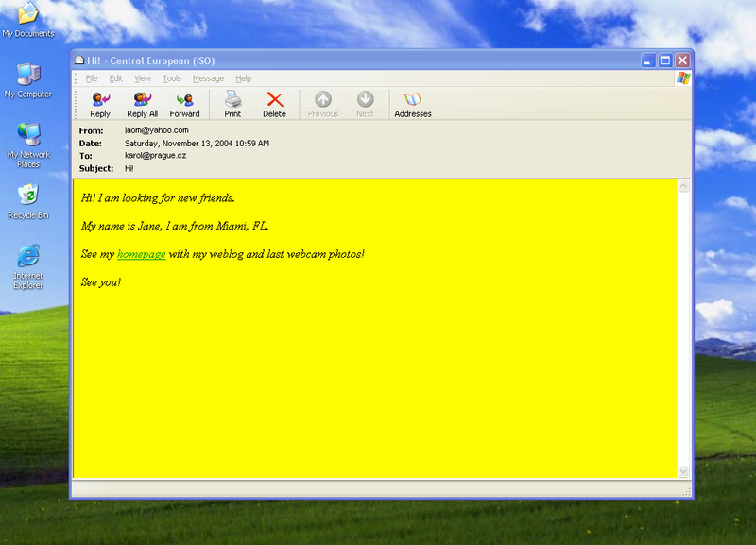756x545 pixels.
Task: Click the line "See you!" in message
Action: tap(101, 281)
